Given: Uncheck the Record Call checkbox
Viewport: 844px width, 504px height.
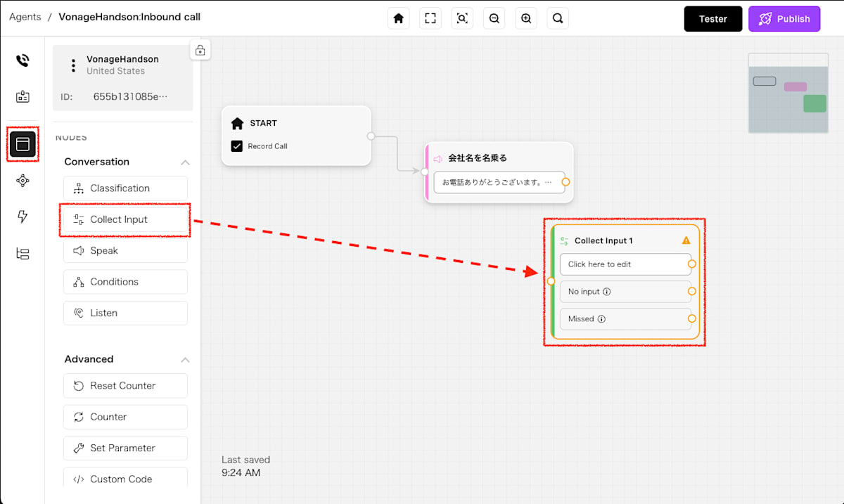Looking at the screenshot, I should coord(237,146).
